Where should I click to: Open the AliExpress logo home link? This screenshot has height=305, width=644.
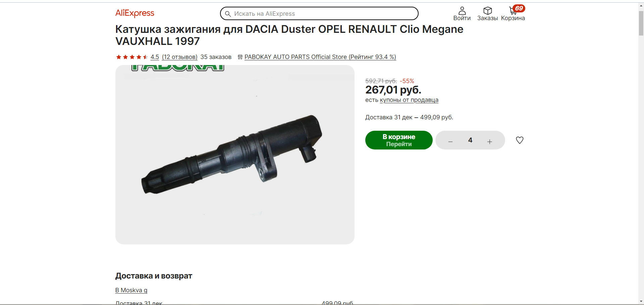(x=135, y=13)
